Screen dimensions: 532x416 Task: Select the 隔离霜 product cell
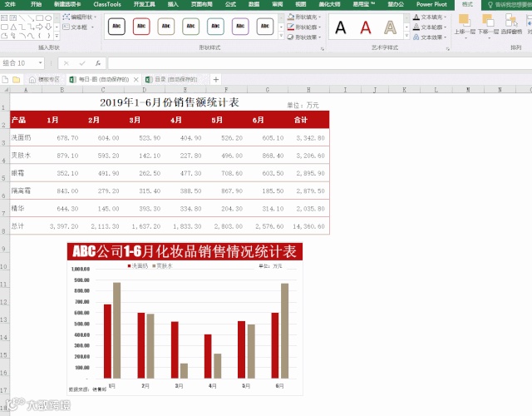(x=26, y=191)
